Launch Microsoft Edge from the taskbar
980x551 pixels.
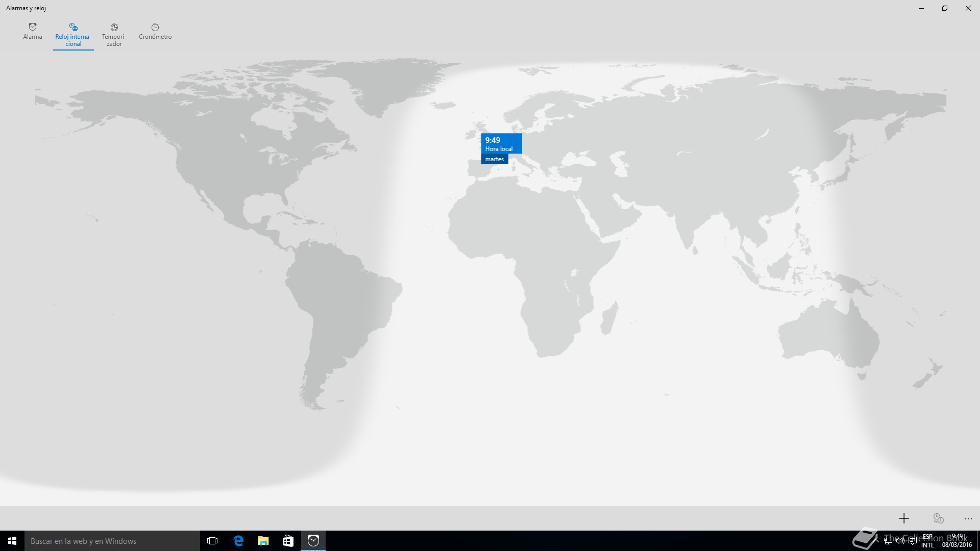[x=238, y=541]
